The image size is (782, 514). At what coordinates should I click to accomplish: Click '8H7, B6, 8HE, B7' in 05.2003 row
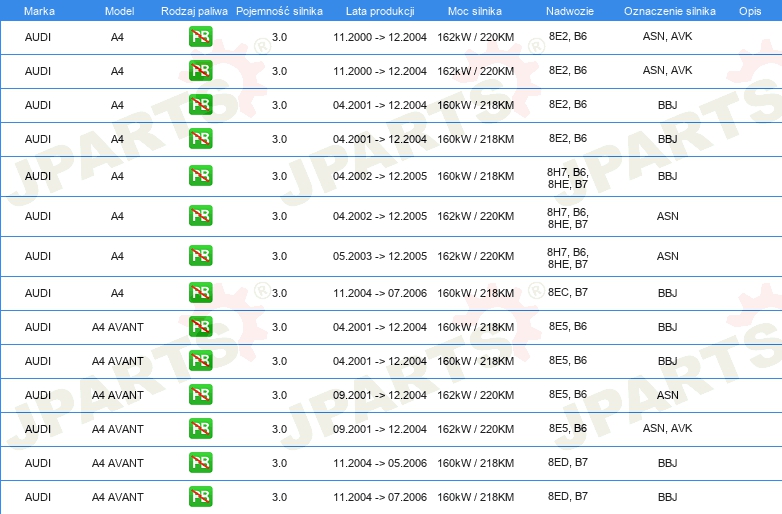pyautogui.click(x=568, y=258)
